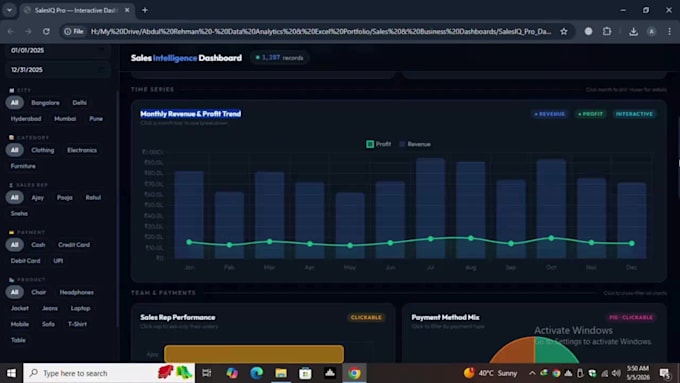Open Microsoft Store from taskbar
This screenshot has width=680, height=383.
305,373
